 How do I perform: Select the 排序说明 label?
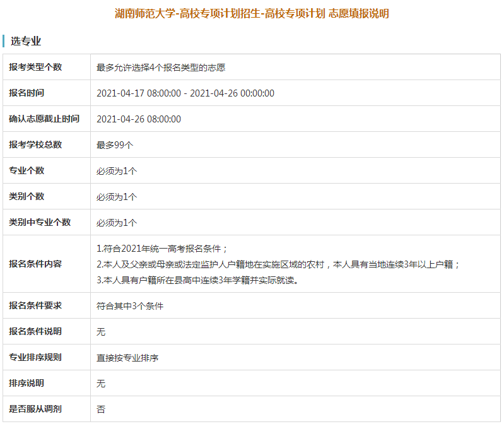(x=26, y=383)
